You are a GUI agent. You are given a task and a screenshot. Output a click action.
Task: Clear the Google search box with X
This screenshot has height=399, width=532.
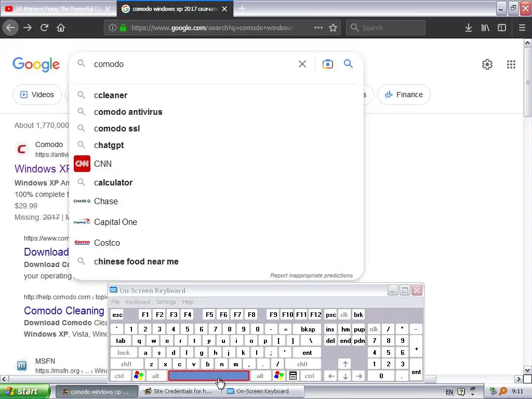[x=302, y=64]
